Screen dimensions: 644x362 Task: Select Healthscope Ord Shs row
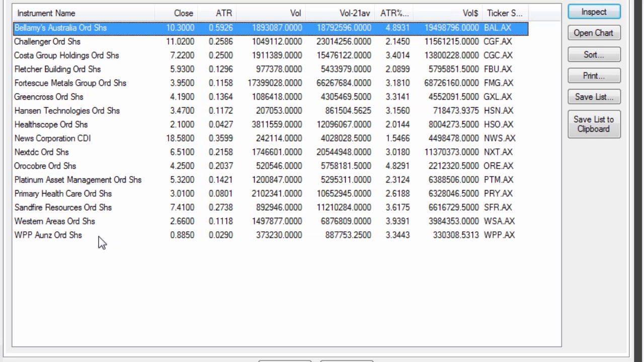click(271, 125)
